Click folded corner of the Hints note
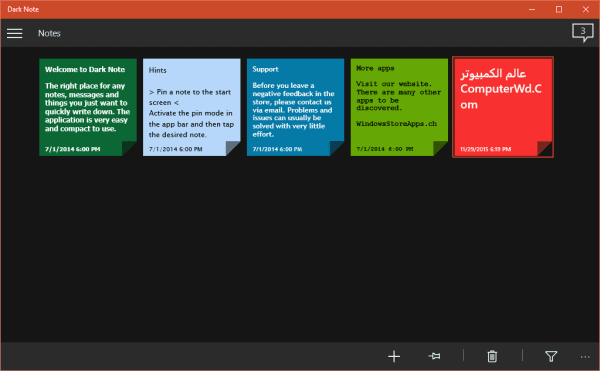600x371 pixels. tap(233, 148)
